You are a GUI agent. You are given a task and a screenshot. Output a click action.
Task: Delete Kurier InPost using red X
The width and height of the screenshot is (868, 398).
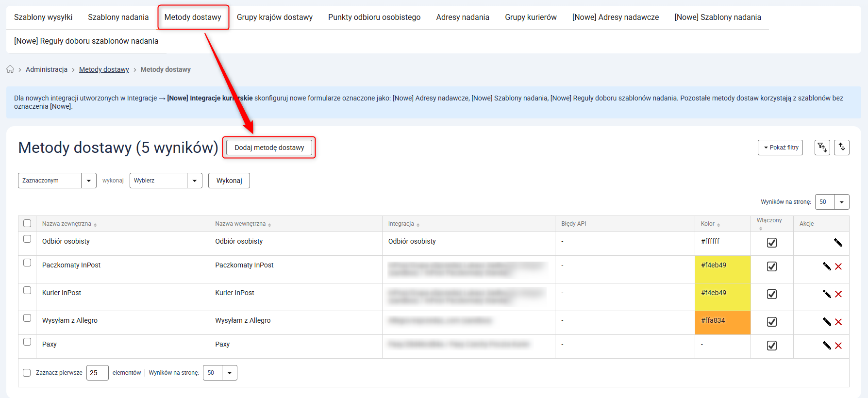[838, 294]
